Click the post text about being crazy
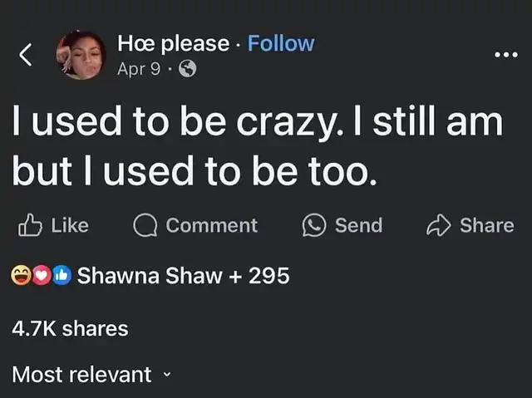 [x=258, y=145]
